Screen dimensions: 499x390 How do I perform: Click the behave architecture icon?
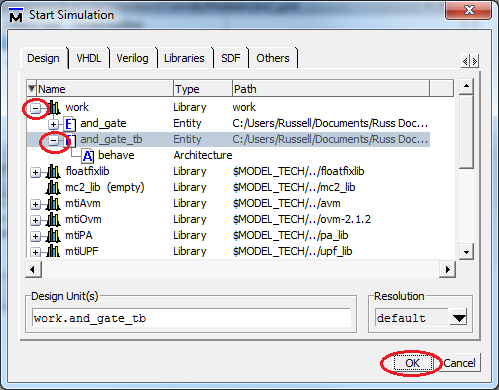point(88,156)
